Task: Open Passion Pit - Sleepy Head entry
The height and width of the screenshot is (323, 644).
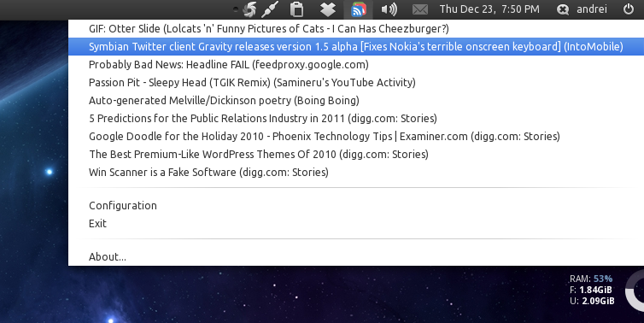Action: click(355, 83)
